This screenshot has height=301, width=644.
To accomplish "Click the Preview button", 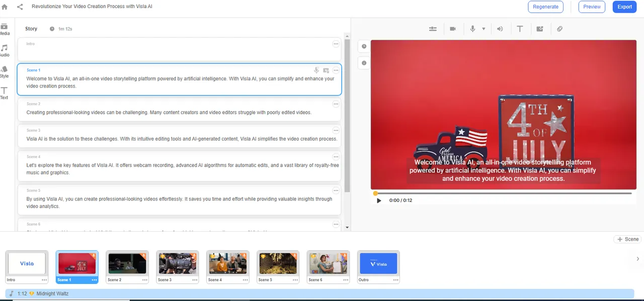I will (592, 7).
